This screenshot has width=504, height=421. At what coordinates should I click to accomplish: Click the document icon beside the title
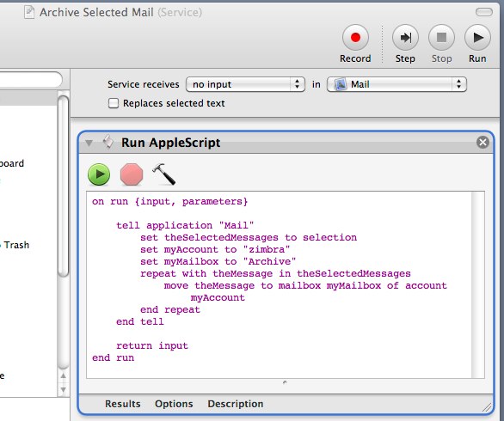tap(29, 13)
